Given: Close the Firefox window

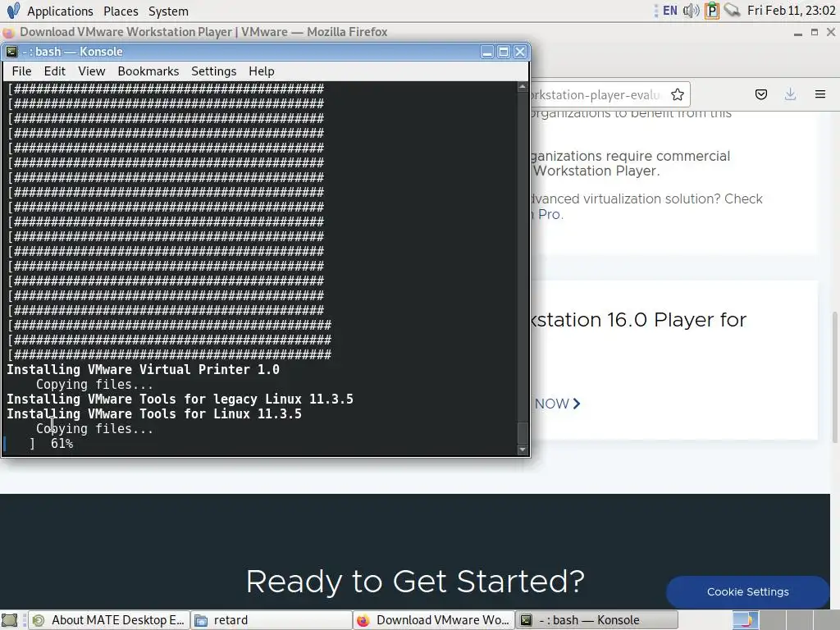Looking at the screenshot, I should pos(831,33).
